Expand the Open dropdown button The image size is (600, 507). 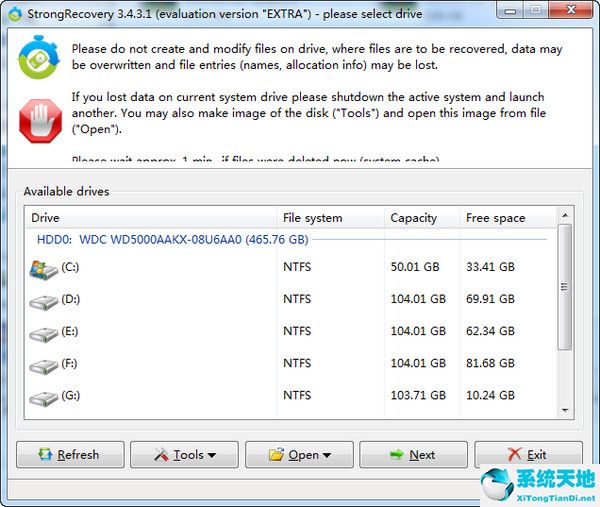[x=299, y=455]
